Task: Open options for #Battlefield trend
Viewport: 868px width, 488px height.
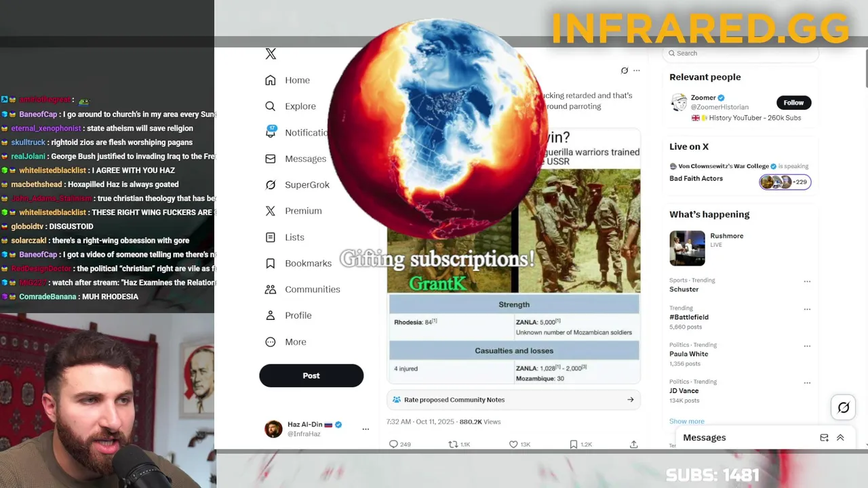Action: click(x=807, y=309)
